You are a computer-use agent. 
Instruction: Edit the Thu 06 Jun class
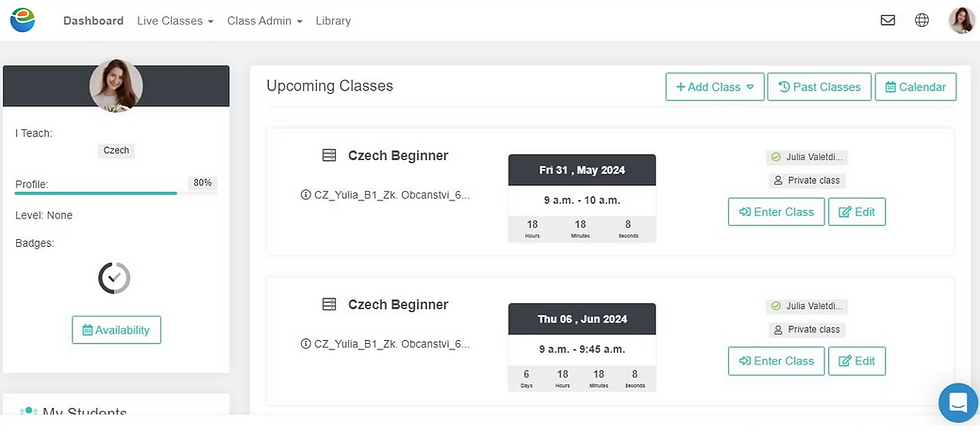click(857, 361)
